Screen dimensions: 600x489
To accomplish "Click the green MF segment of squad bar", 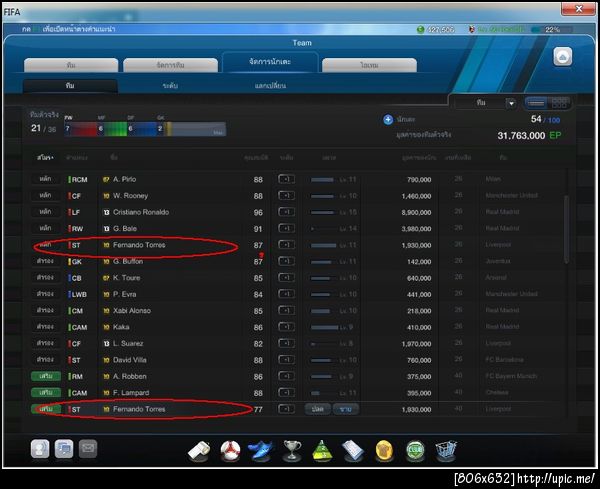I will (112, 129).
